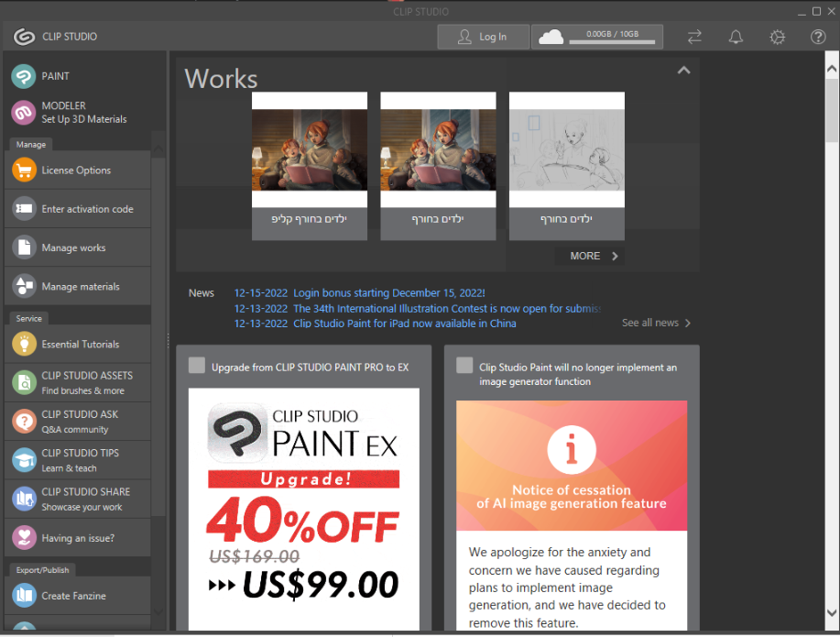
Task: Open the 'ילדים בחורף קליפ' work thumbnail
Action: click(x=310, y=166)
